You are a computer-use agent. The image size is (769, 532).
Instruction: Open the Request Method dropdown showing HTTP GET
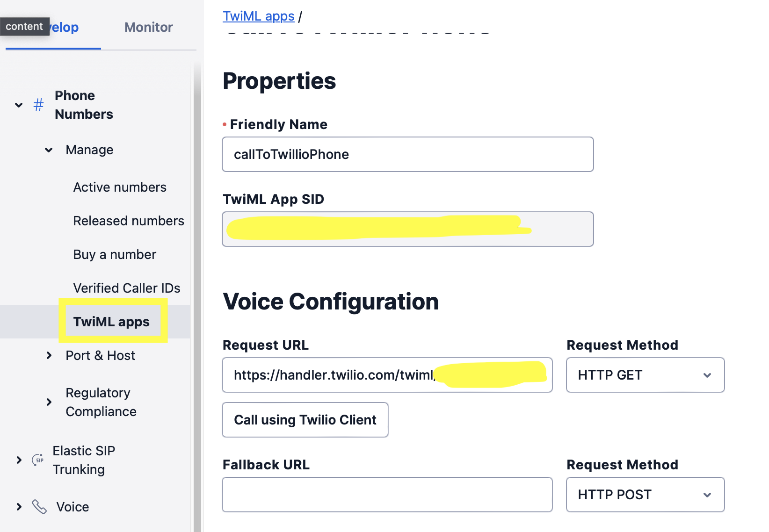click(645, 375)
